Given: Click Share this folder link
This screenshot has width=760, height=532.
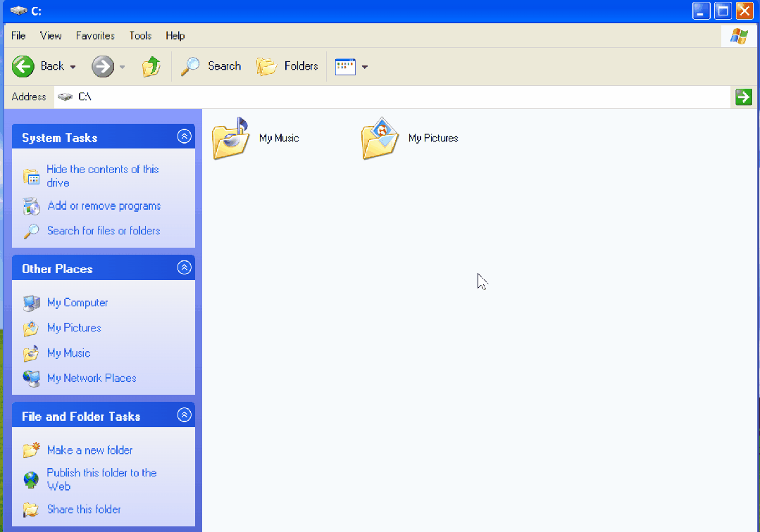Looking at the screenshot, I should coord(86,509).
